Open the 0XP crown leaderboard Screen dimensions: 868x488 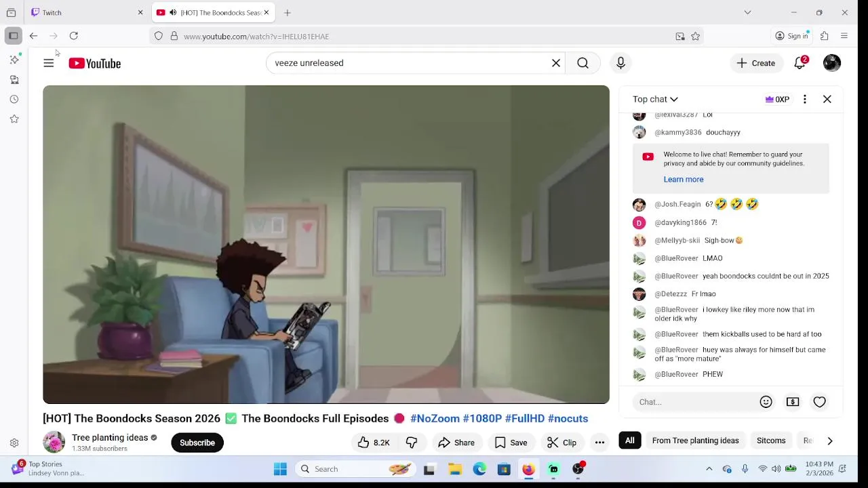point(777,99)
